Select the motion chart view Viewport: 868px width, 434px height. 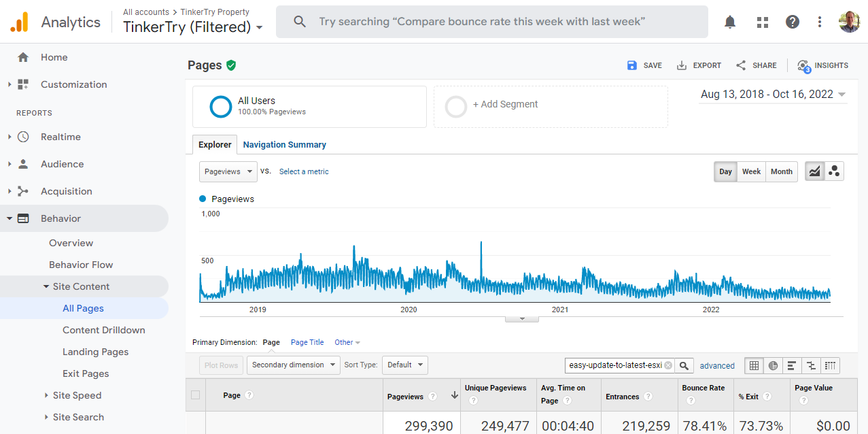coord(834,171)
